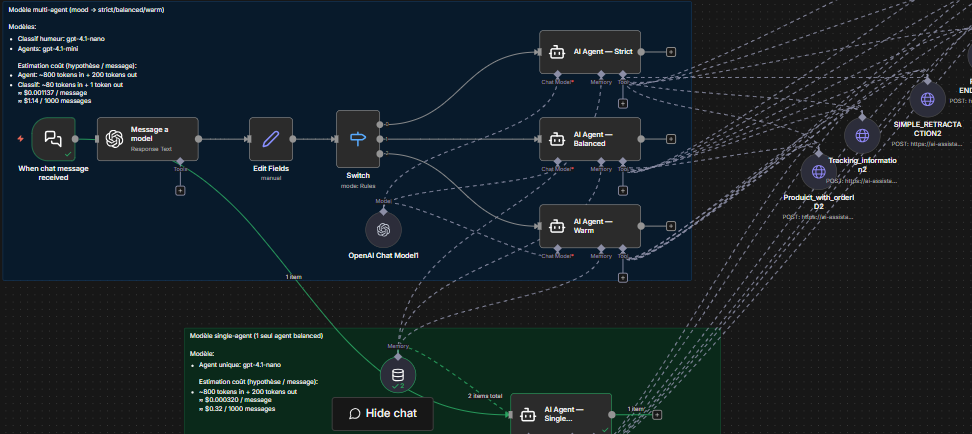Open the Message a model OpenAI node
Viewport: 972px width, 434px height.
pyautogui.click(x=148, y=139)
